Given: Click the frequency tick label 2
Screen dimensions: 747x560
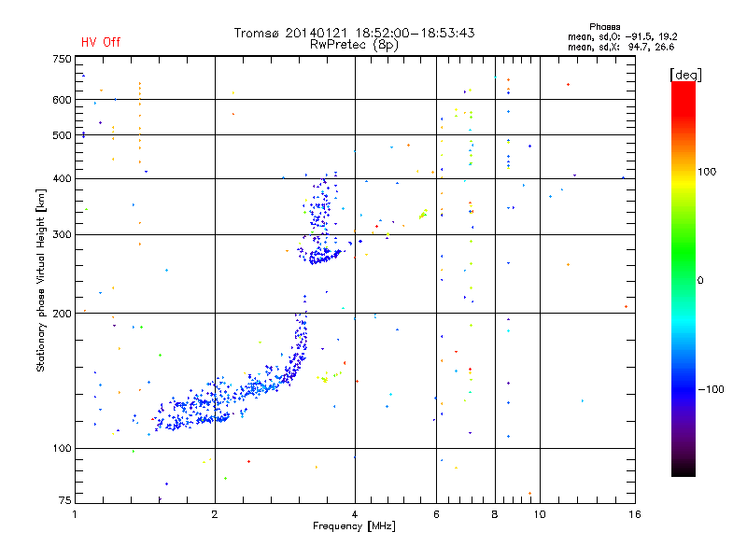Looking at the screenshot, I should (x=215, y=514).
